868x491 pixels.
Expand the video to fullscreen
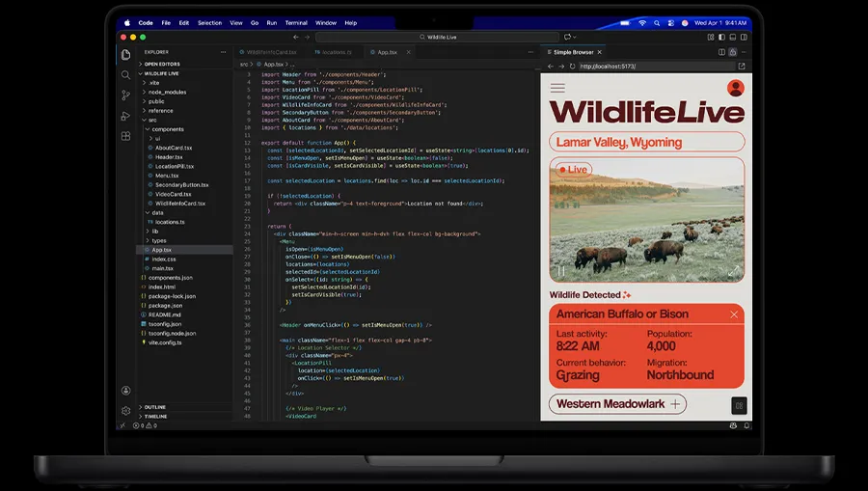(x=733, y=271)
